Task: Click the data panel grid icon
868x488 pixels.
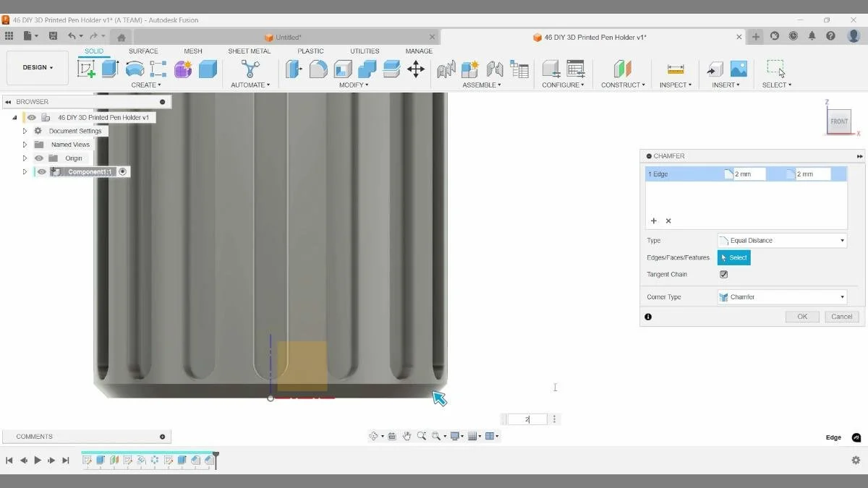Action: (x=9, y=36)
